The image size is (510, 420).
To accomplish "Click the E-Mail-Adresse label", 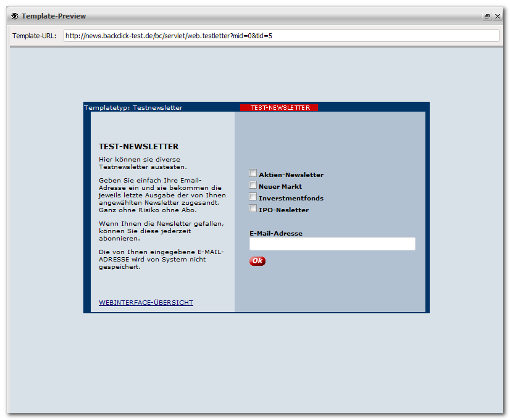I will pyautogui.click(x=276, y=233).
